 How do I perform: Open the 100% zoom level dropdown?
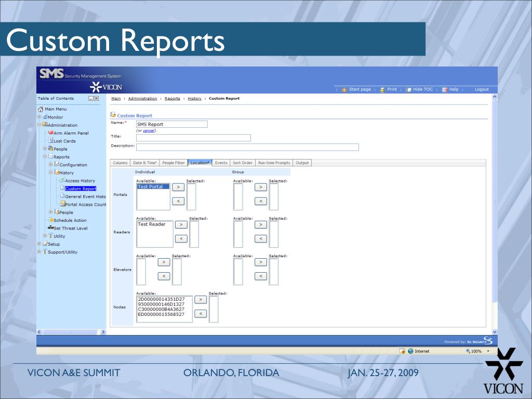click(488, 351)
